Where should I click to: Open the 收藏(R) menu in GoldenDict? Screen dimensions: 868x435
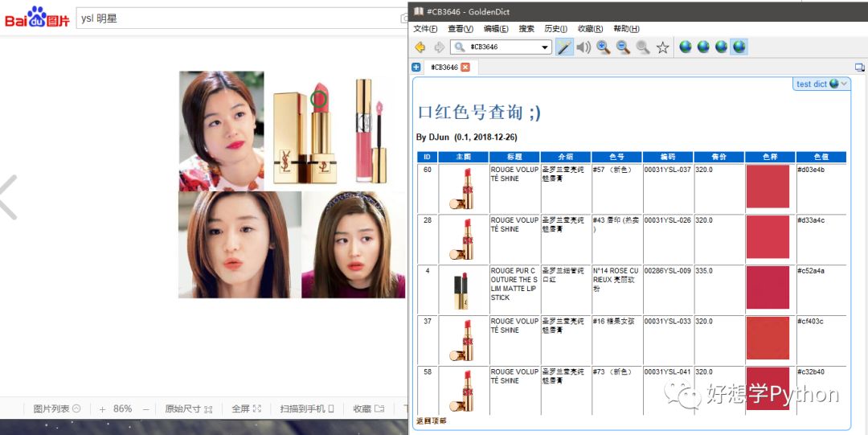click(590, 29)
